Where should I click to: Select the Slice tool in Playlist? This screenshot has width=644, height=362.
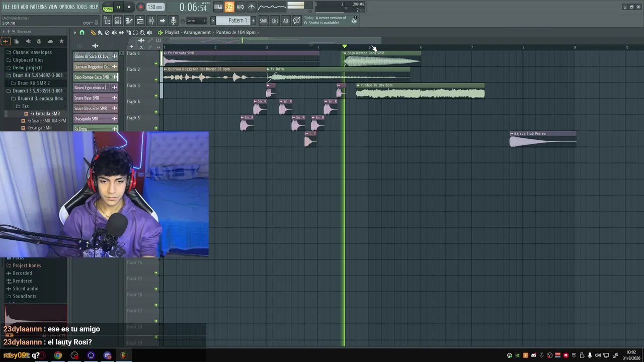pos(128,33)
